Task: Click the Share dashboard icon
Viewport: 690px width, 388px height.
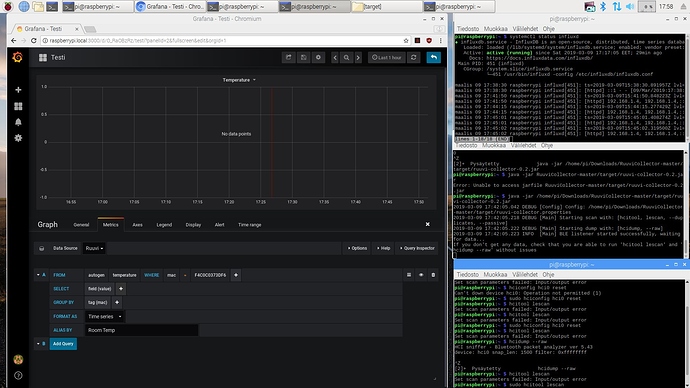Action: pos(289,57)
